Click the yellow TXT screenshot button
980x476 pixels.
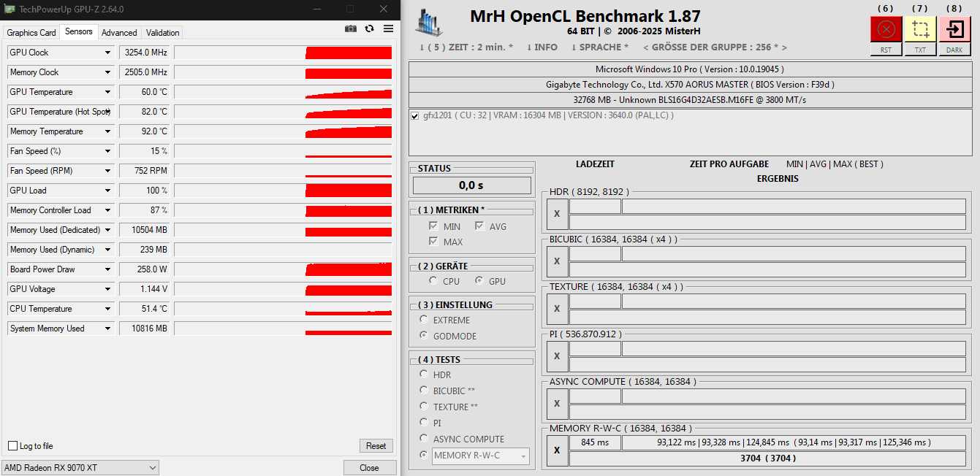pyautogui.click(x=920, y=29)
